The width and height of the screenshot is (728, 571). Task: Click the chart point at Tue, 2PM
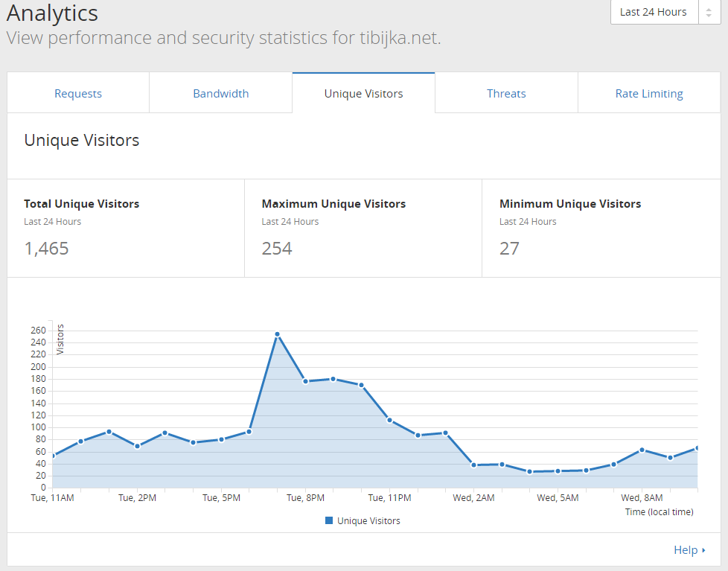pyautogui.click(x=137, y=446)
